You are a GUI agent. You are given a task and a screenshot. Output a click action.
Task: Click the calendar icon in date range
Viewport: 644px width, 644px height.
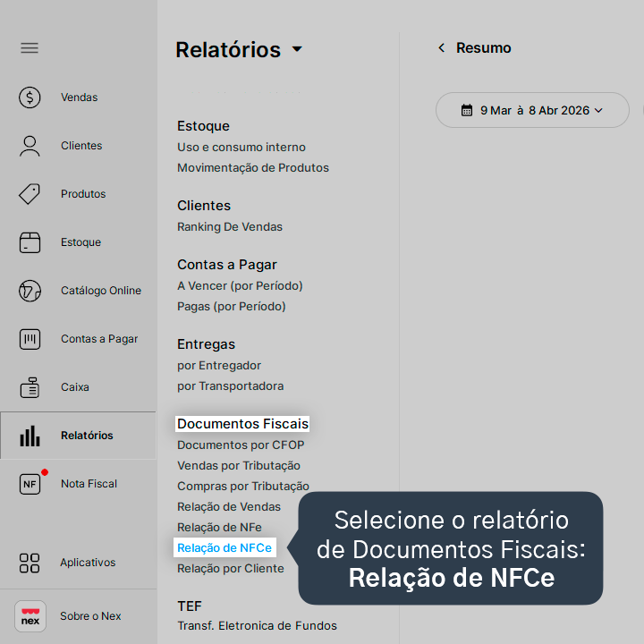pos(467,110)
